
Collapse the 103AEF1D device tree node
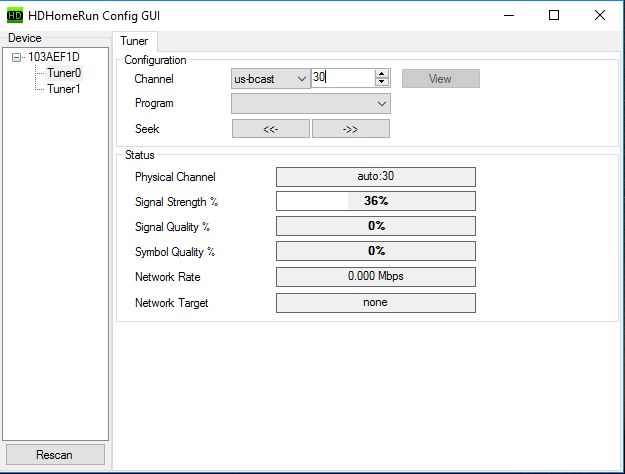coord(16,57)
